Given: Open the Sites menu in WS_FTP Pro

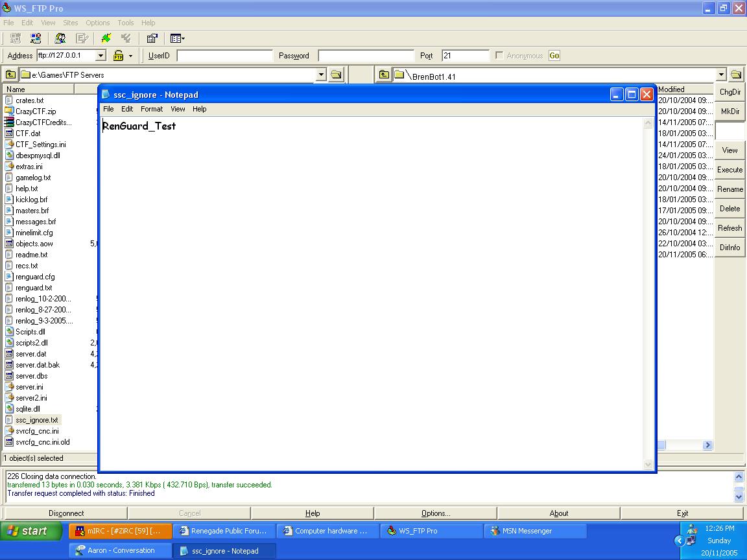Looking at the screenshot, I should pyautogui.click(x=70, y=23).
